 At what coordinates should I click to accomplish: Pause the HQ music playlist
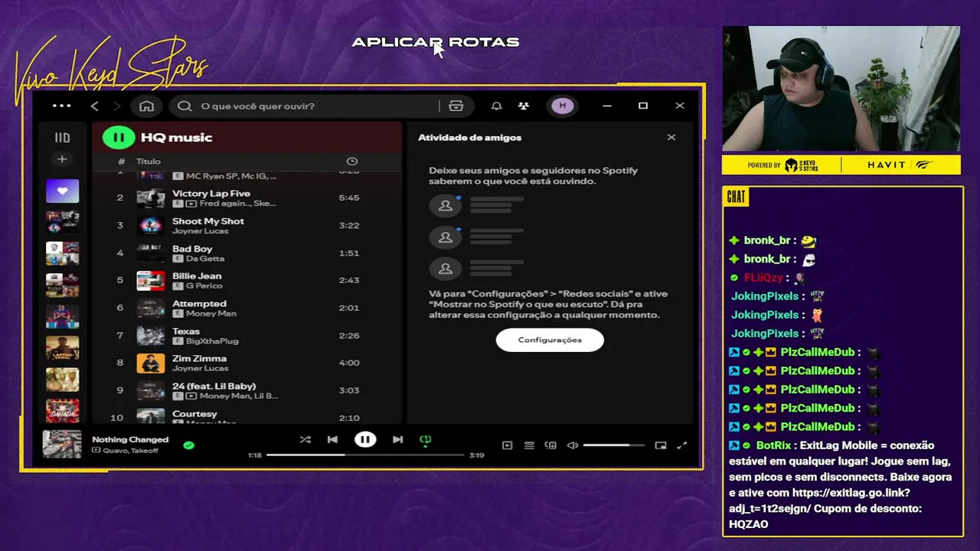119,138
